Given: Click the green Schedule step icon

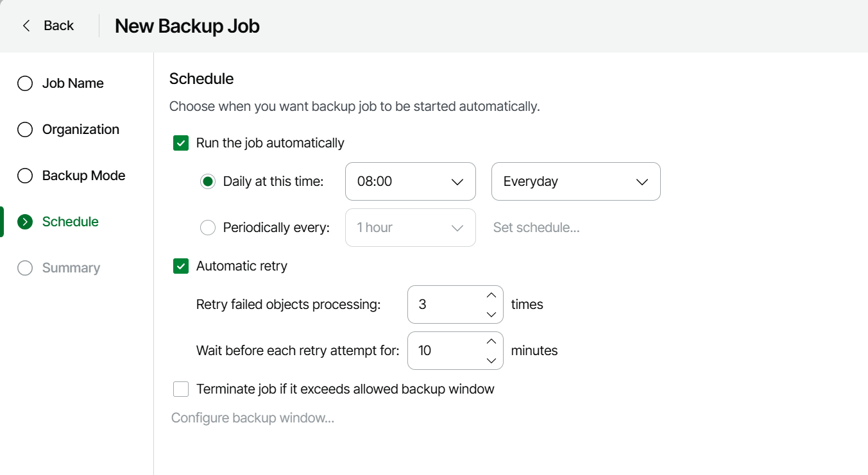Looking at the screenshot, I should click(25, 222).
